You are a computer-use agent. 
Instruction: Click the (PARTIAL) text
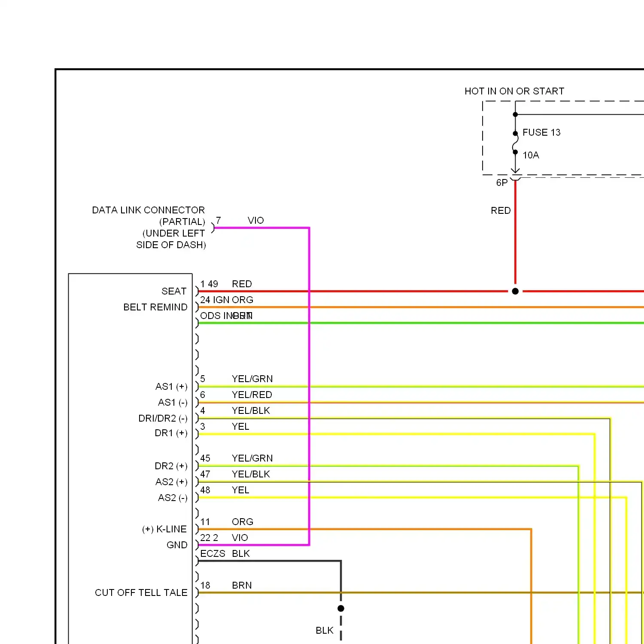coord(182,222)
